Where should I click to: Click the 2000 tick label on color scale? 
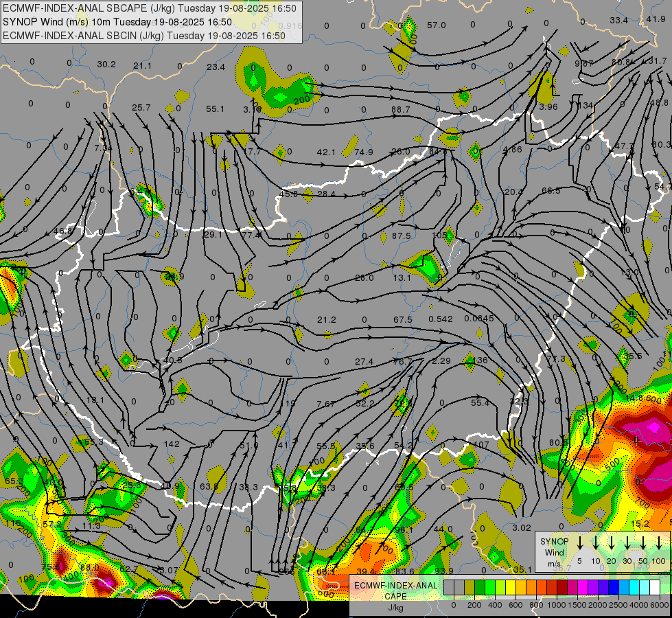click(x=597, y=605)
